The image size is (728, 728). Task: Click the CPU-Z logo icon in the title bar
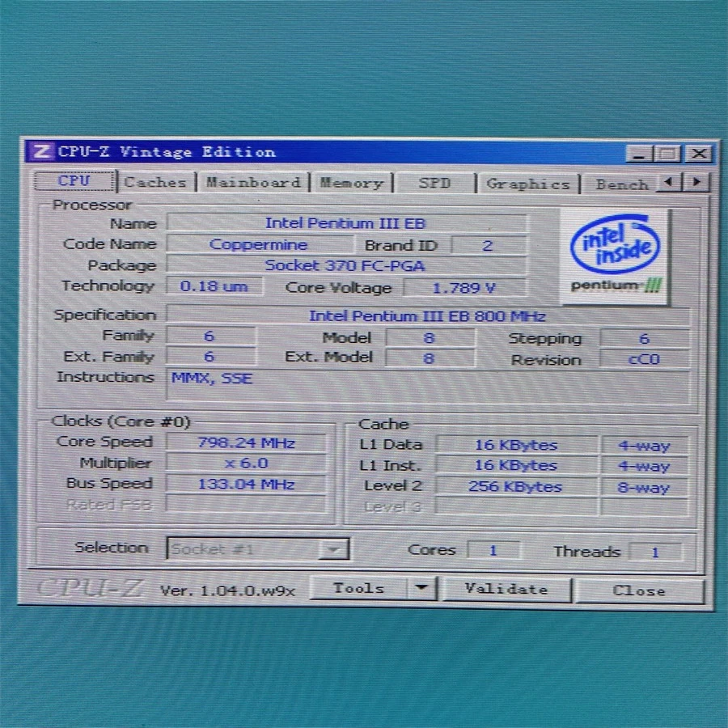[x=40, y=152]
